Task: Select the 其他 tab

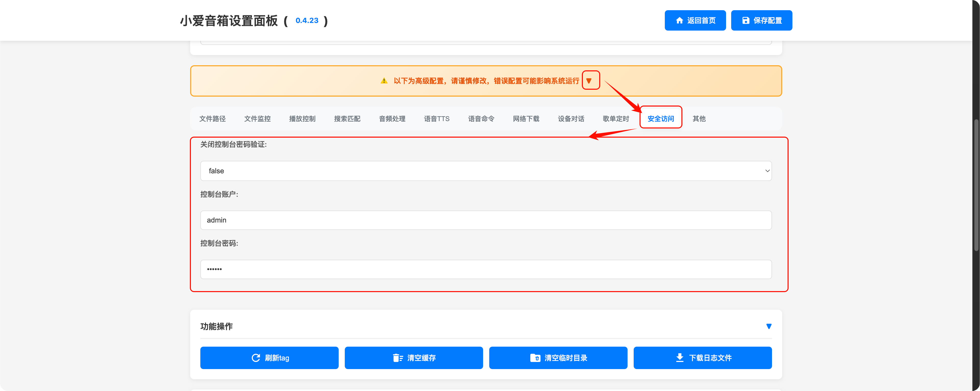Action: (x=699, y=119)
